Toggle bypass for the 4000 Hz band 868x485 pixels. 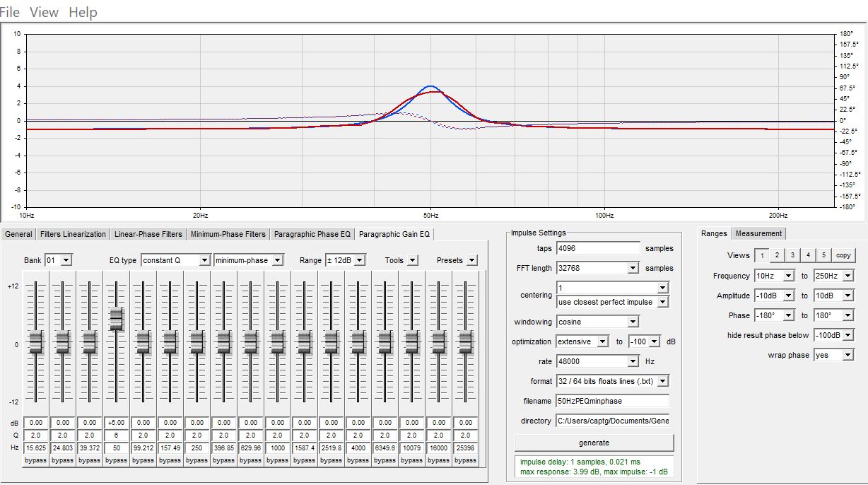coord(358,460)
